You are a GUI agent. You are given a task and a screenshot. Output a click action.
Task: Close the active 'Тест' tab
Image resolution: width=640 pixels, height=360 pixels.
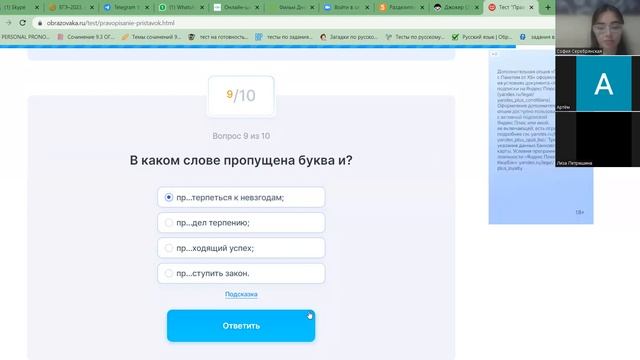(531, 7)
